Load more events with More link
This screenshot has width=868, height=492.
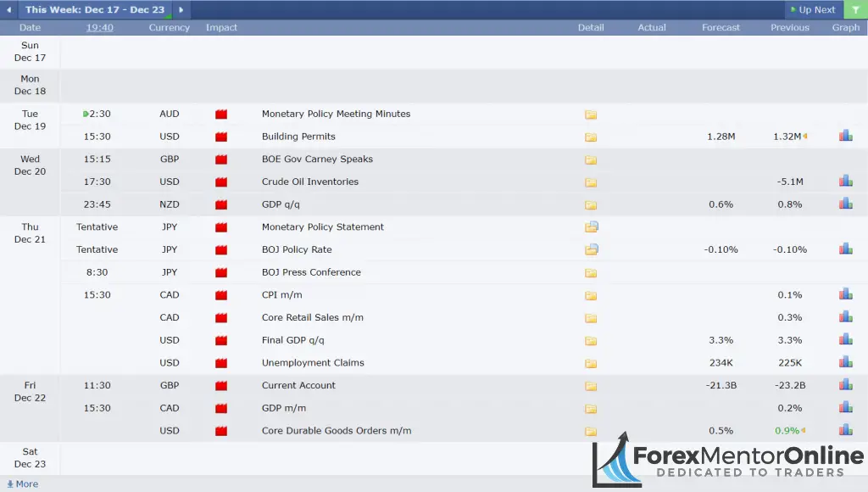pyautogui.click(x=23, y=484)
